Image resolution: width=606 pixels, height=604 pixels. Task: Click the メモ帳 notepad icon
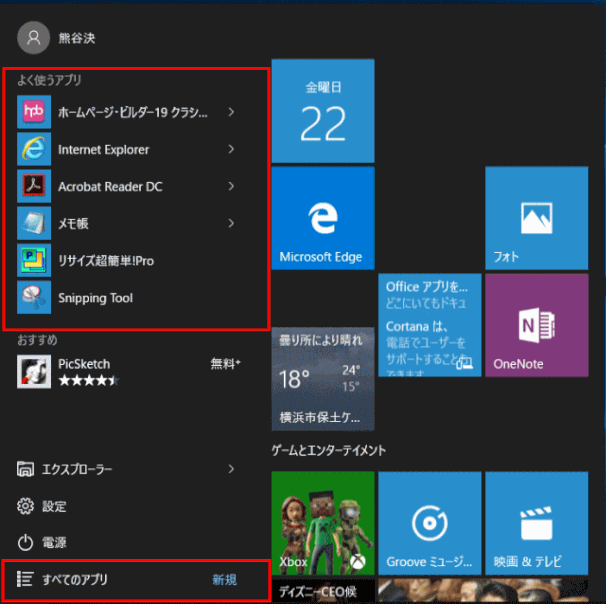(x=34, y=223)
